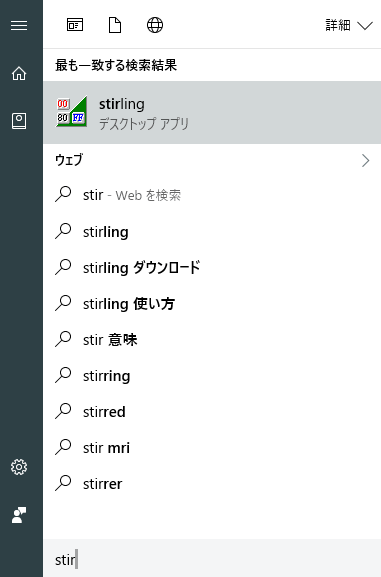Expand the 詳細 filters dropdown
The width and height of the screenshot is (381, 577).
tap(349, 25)
